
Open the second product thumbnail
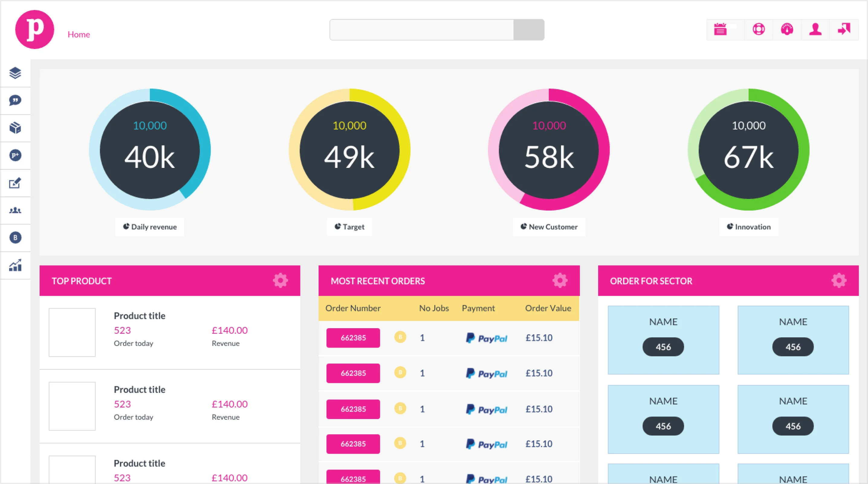pos(72,406)
